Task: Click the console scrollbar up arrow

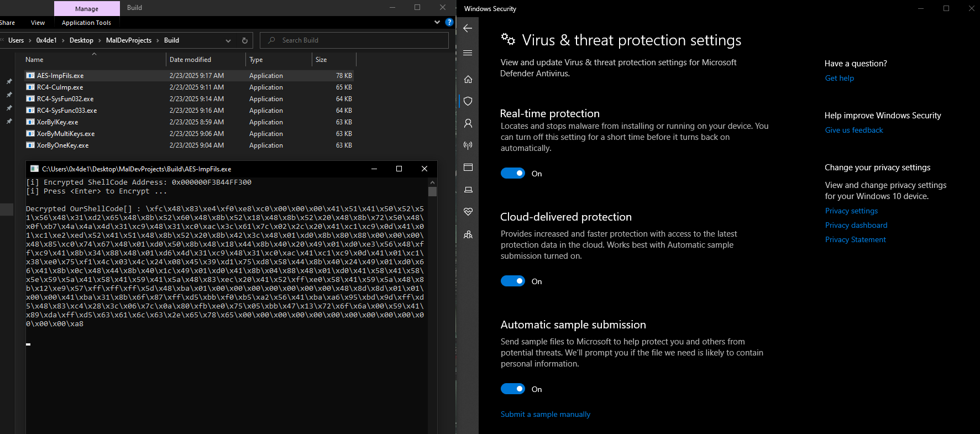Action: pyautogui.click(x=432, y=182)
